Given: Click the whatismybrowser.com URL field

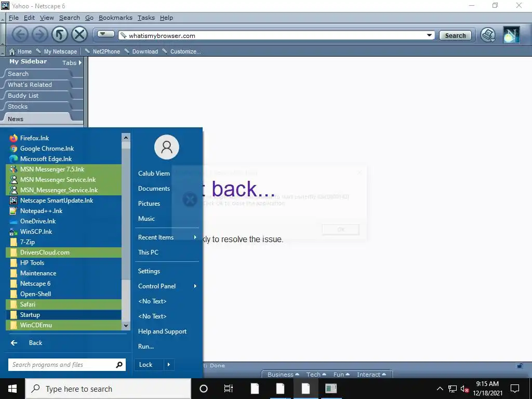Looking at the screenshot, I should [x=271, y=36].
